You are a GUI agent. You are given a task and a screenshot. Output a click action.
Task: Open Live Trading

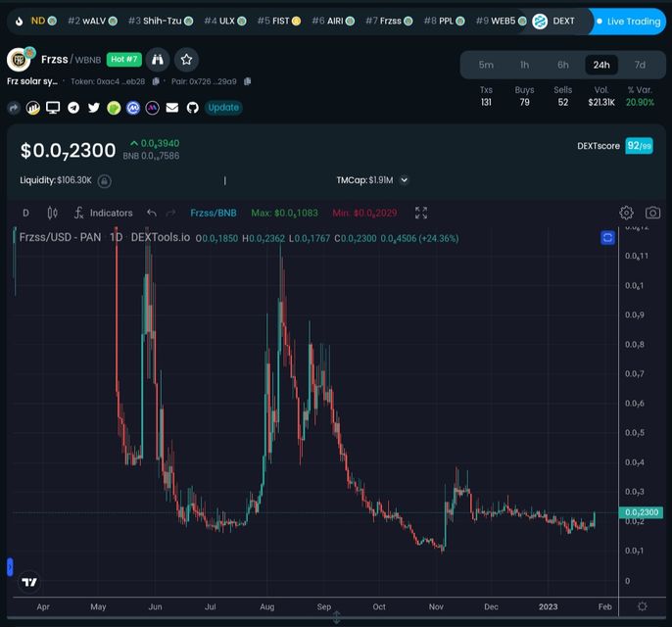(x=629, y=21)
